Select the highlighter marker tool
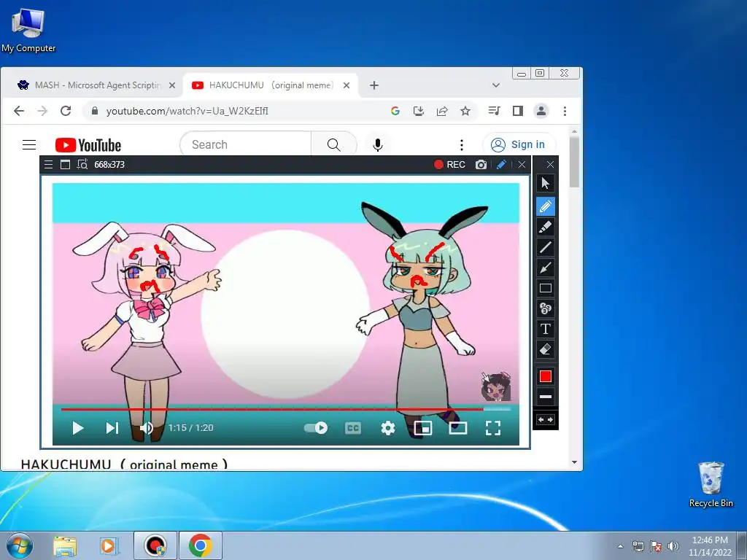This screenshot has height=560, width=747. pos(546,227)
